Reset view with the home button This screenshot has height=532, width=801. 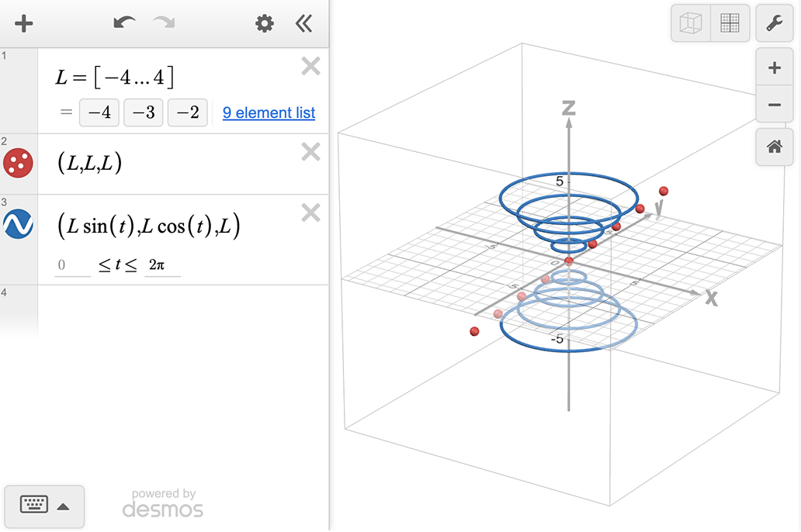pyautogui.click(x=774, y=147)
